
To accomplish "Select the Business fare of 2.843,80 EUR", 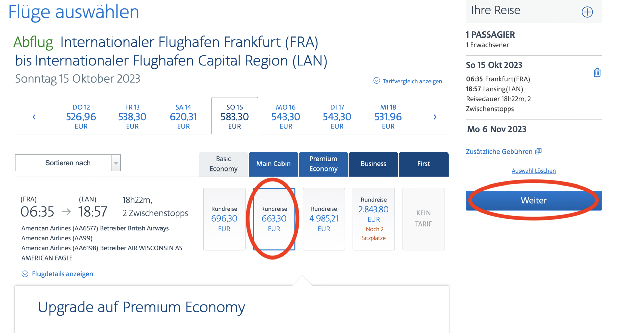I will [x=374, y=219].
